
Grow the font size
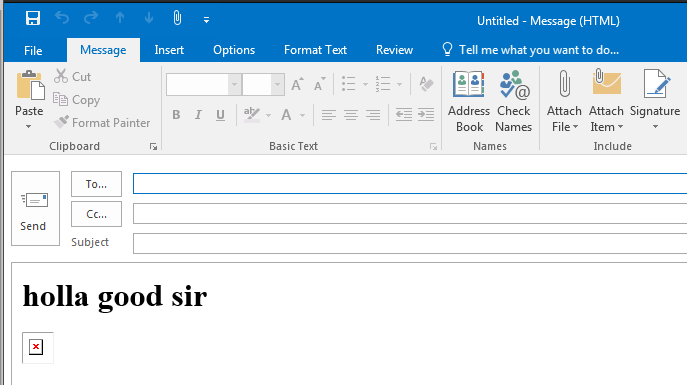click(x=297, y=84)
